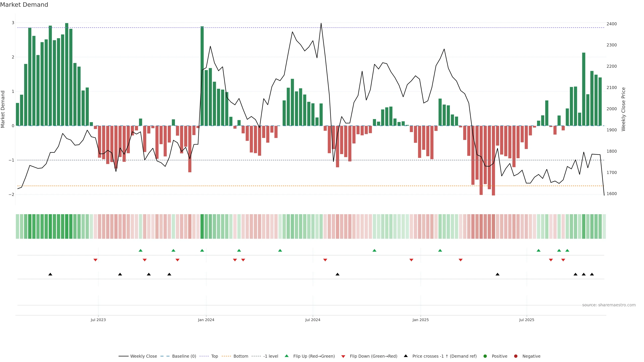Click the Jul 2025 x-axis label

point(526,320)
